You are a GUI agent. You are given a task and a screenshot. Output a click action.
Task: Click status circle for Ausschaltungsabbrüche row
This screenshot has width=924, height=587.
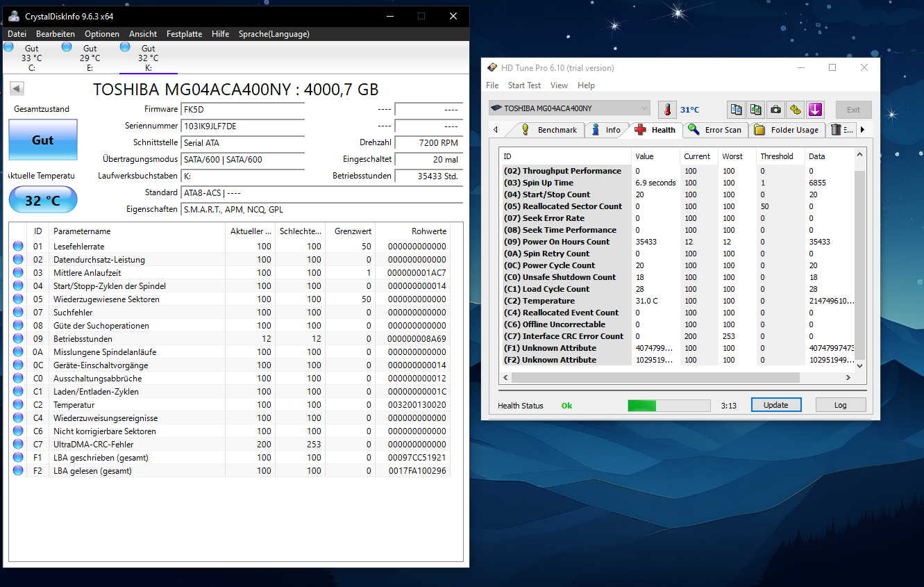pyautogui.click(x=18, y=378)
